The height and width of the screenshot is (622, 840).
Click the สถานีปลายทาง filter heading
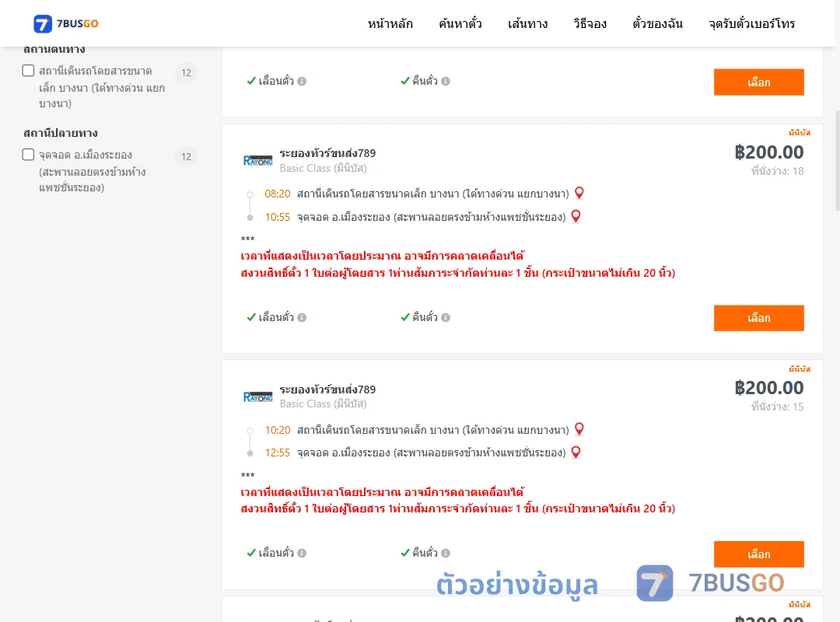[x=61, y=133]
